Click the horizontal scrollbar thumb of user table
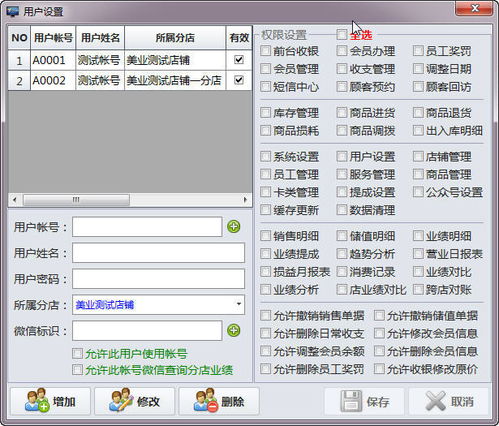Image resolution: width=499 pixels, height=426 pixels. pos(76,200)
